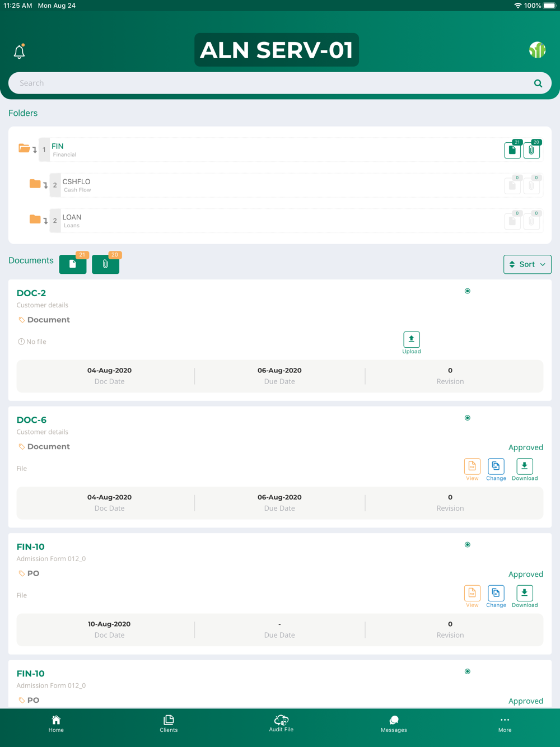The width and height of the screenshot is (560, 747).
Task: Open the Sort dropdown
Action: [528, 264]
